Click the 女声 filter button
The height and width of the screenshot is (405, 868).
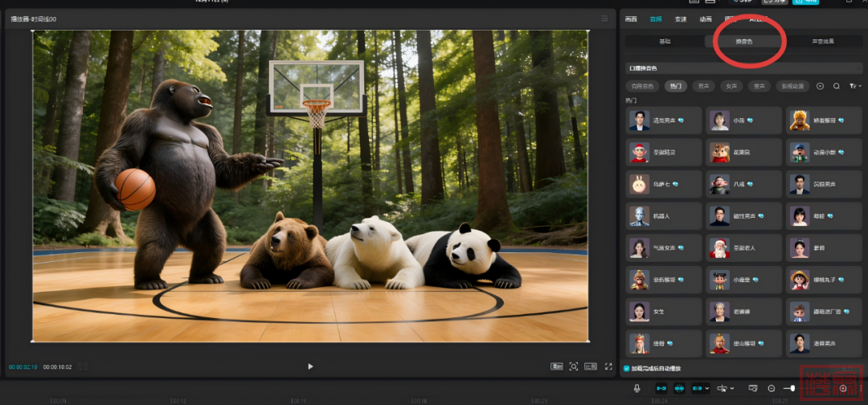[731, 86]
